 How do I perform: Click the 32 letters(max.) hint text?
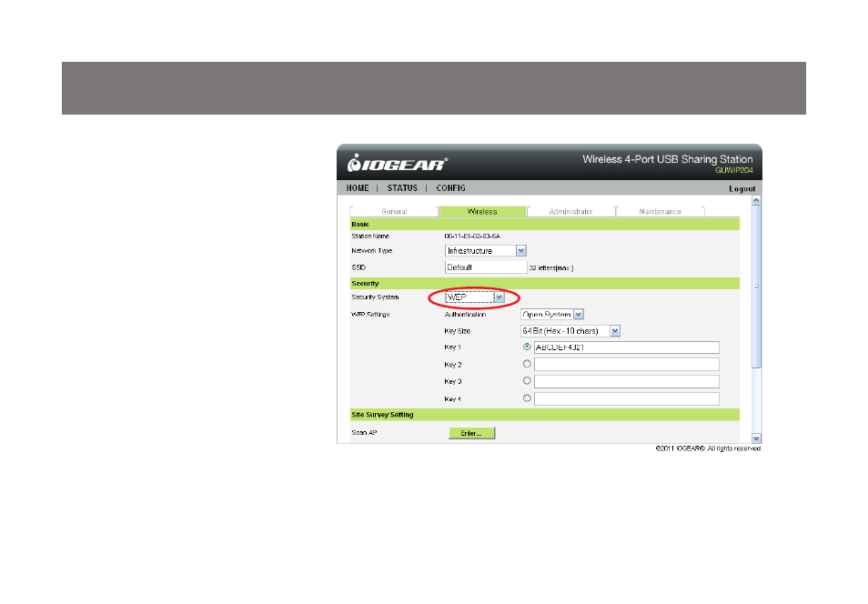coord(551,268)
